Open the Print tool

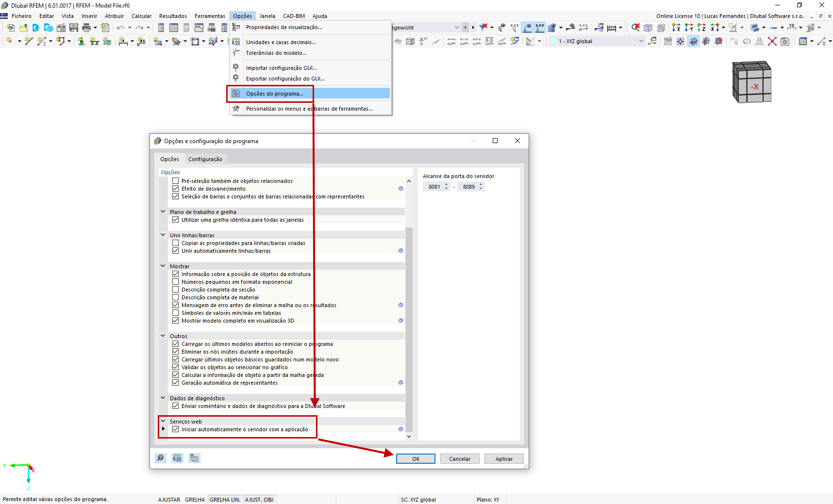(x=87, y=28)
